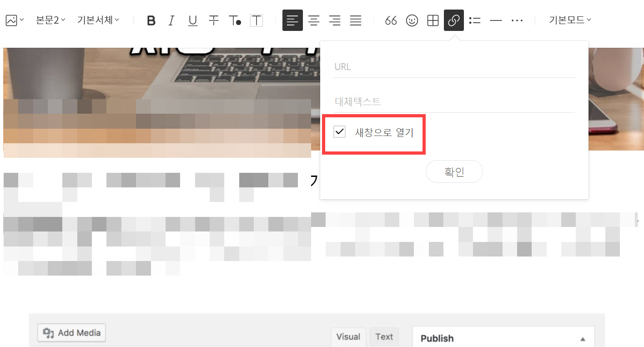Open the hyperlink insert tool
This screenshot has width=644, height=347.
(x=453, y=20)
